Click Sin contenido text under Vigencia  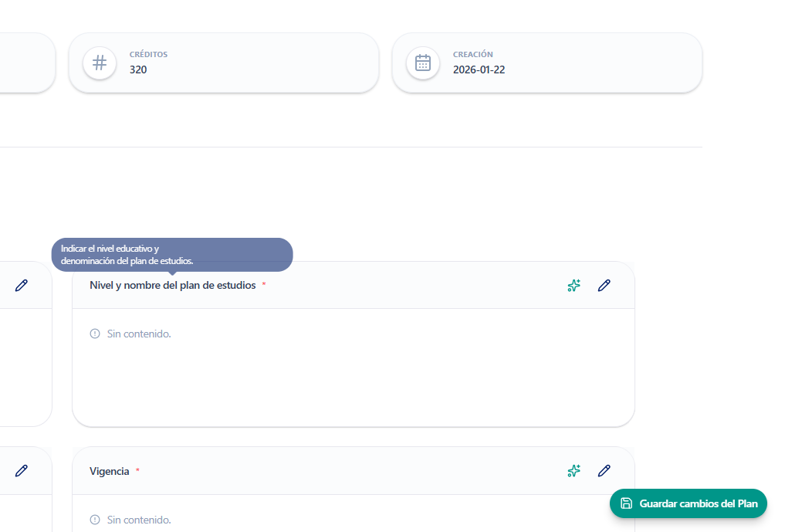139,520
